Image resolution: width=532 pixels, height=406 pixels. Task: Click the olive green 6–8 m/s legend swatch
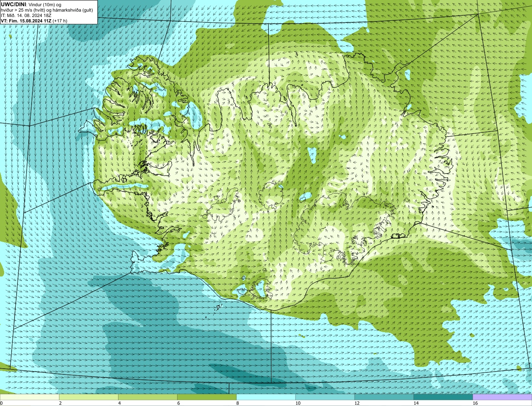207,397
